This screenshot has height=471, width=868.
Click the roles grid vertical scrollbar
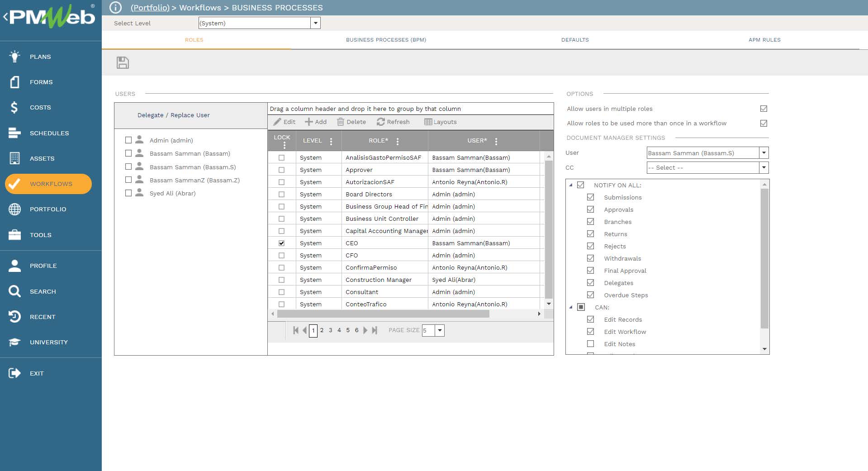549,230
